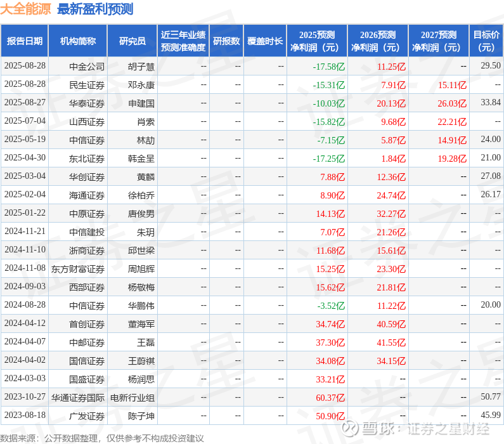Select the 32.27亿 forecast value
The image size is (504, 444).
(391, 214)
